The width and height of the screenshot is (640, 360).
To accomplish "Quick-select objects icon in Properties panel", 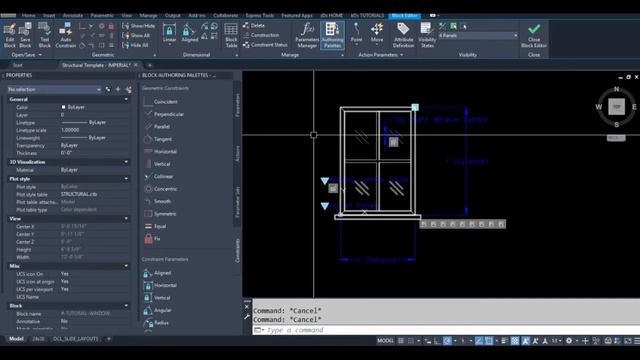I will tap(129, 89).
